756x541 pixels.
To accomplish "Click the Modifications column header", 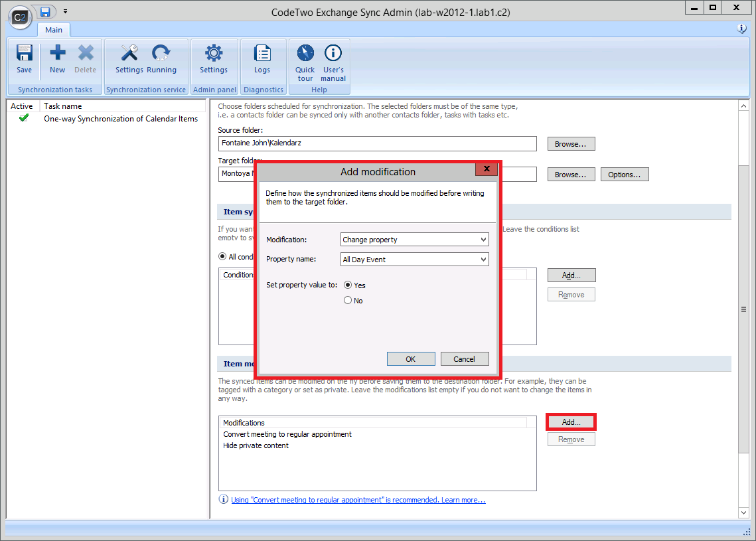I will (x=374, y=423).
